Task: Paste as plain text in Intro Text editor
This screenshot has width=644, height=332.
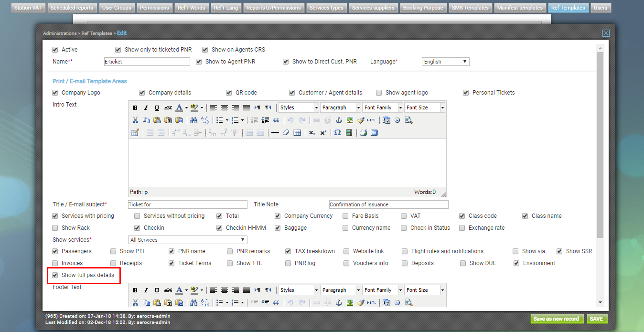Action: pos(168,120)
